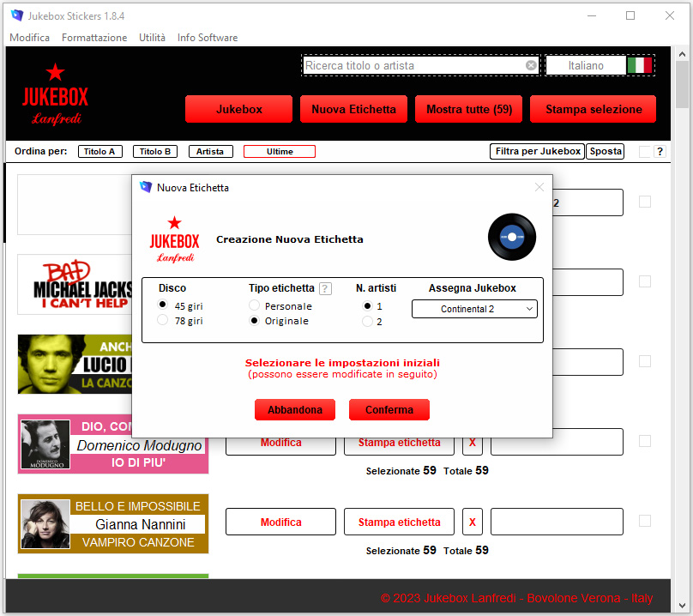Delete the Gianna Nannini label with X

472,522
